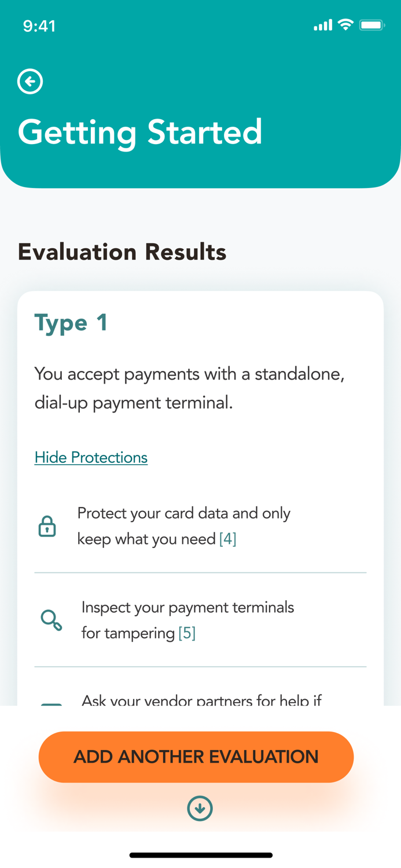Select the lock icon beside card data protection
Screen dimensions: 401x868
coord(46,526)
